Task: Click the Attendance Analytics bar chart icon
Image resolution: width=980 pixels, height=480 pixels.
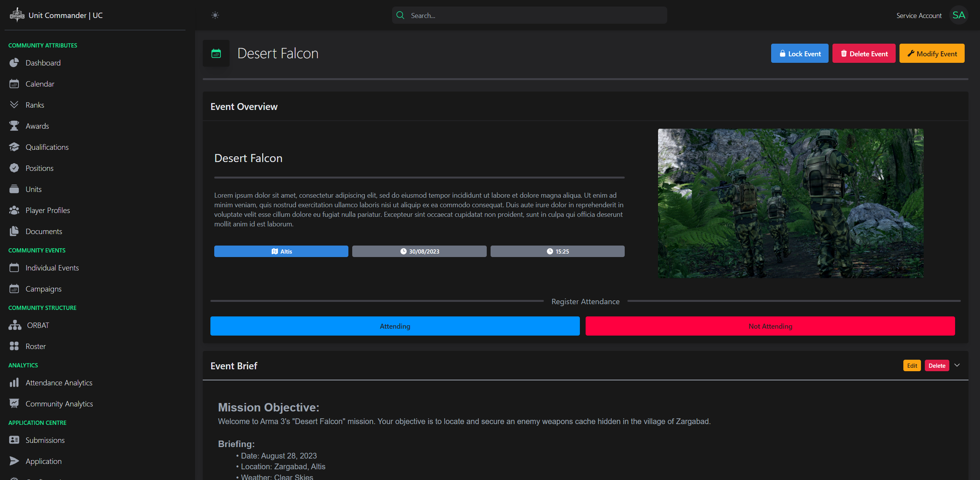Action: (x=14, y=383)
